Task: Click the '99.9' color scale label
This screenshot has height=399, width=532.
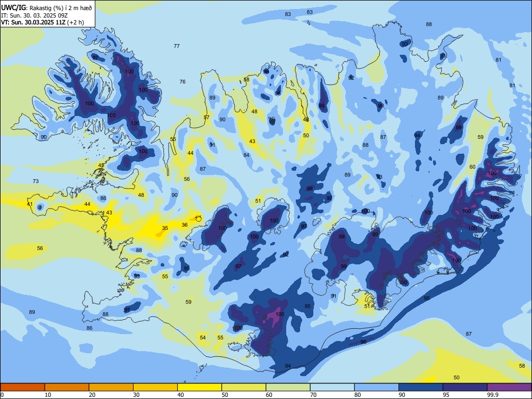Action: click(492, 395)
